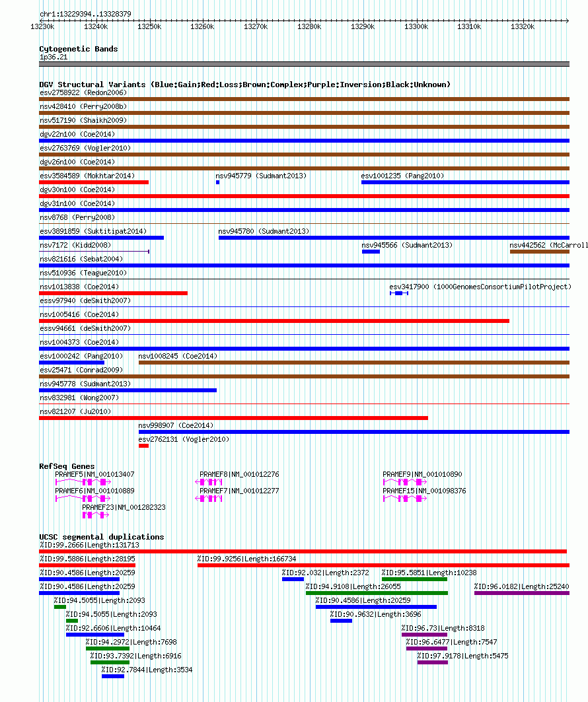Click the nsv1004373 (Coe2014) label
Viewport: 588px width, 702px height.
(79, 343)
